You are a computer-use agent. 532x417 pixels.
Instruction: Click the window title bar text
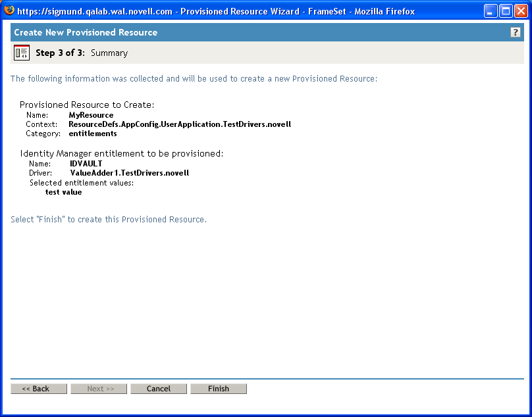[x=216, y=12]
